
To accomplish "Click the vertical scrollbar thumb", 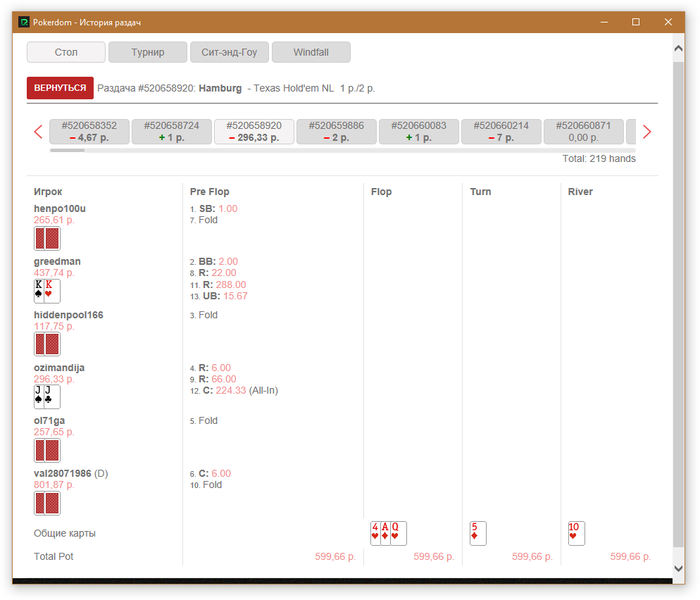I will (678, 304).
